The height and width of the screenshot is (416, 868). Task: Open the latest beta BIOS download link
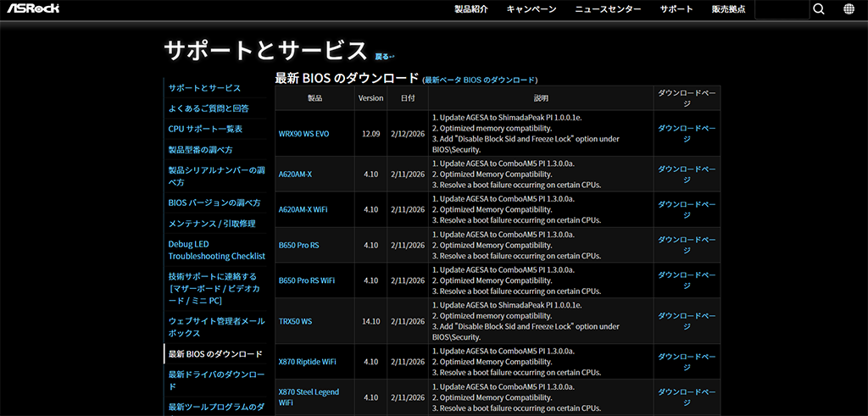point(480,80)
